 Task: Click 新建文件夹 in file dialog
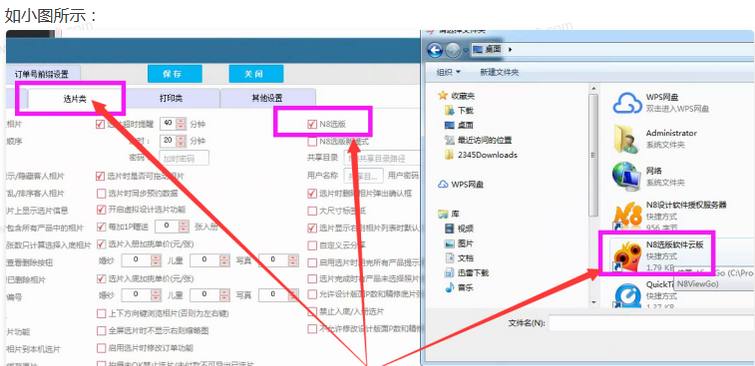(x=499, y=72)
